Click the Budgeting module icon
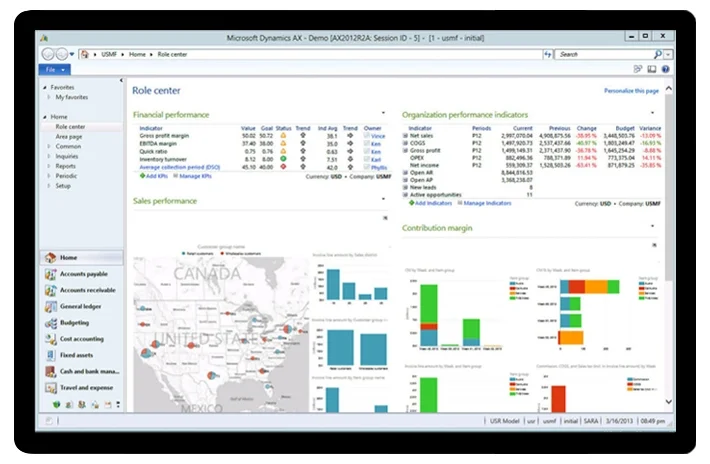The height and width of the screenshot is (464, 710). tap(50, 323)
